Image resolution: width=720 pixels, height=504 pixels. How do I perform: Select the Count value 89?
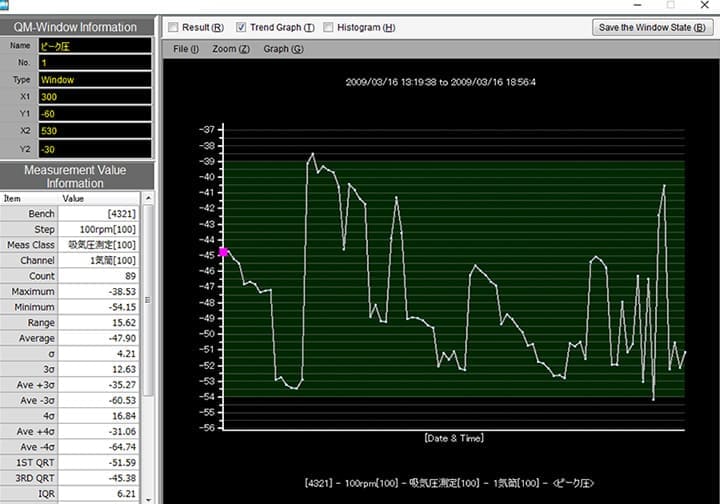99,276
